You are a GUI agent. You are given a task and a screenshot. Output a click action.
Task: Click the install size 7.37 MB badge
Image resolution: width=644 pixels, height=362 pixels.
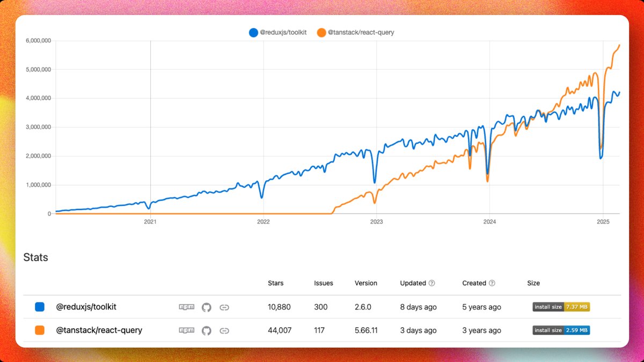click(561, 307)
